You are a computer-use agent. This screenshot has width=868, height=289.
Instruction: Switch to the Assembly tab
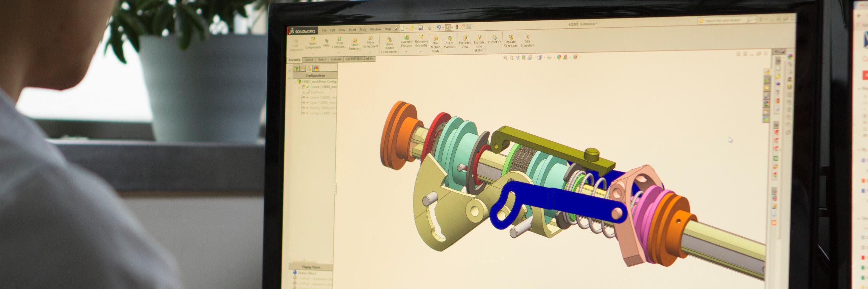pyautogui.click(x=294, y=60)
